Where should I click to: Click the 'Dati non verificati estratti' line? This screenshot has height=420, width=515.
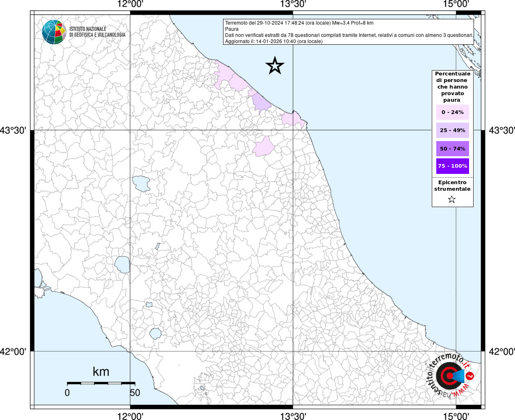pos(349,35)
